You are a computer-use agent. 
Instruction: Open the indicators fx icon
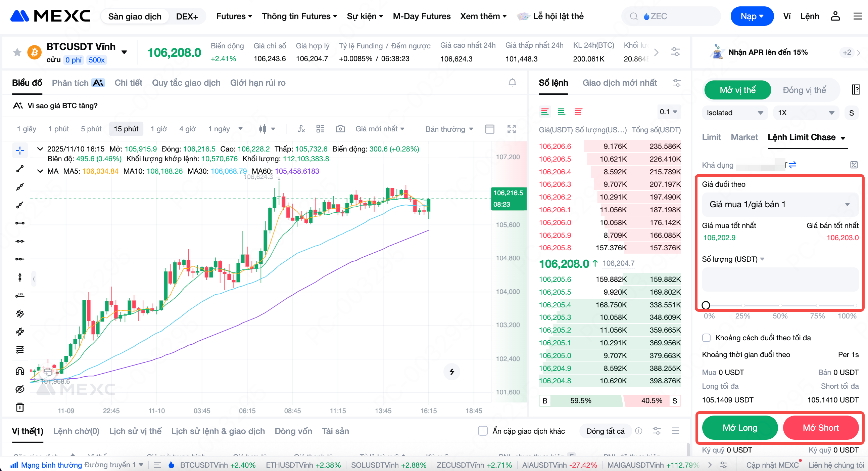pyautogui.click(x=301, y=129)
